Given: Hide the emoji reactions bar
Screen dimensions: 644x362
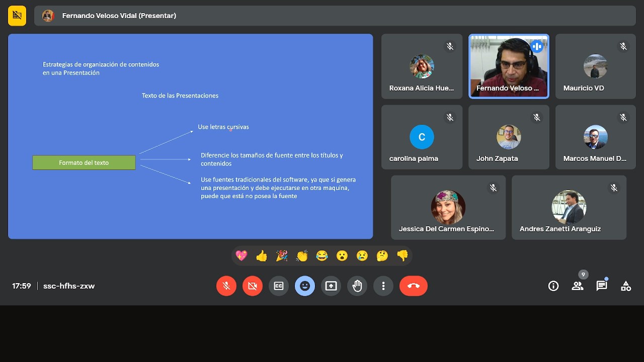Looking at the screenshot, I should point(305,286).
